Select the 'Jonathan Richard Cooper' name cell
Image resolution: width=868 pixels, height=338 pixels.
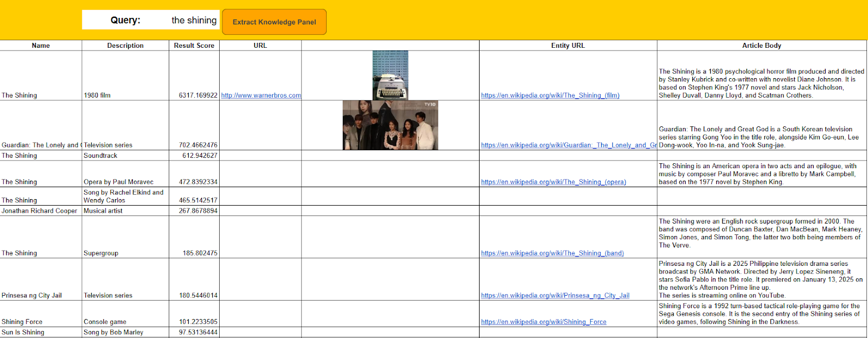click(41, 211)
